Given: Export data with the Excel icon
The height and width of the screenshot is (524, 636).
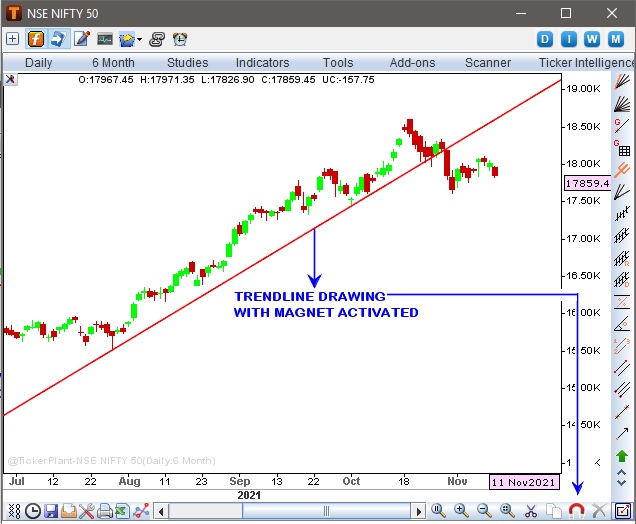Looking at the screenshot, I should click(122, 511).
